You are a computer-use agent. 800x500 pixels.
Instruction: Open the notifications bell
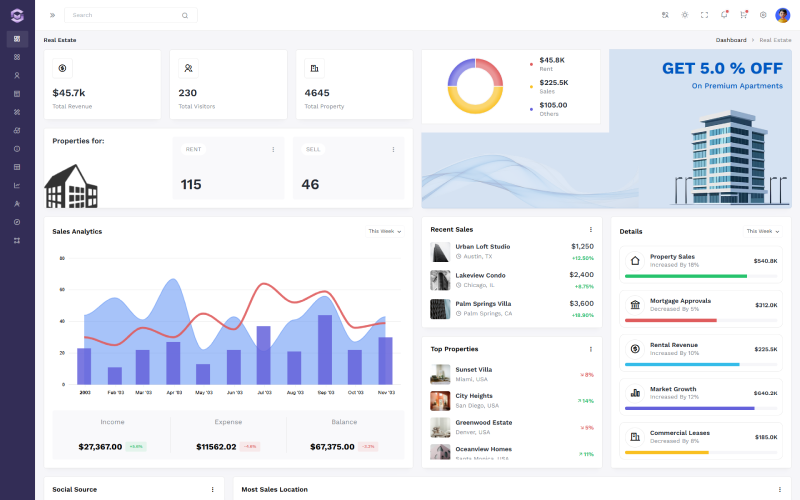click(724, 15)
